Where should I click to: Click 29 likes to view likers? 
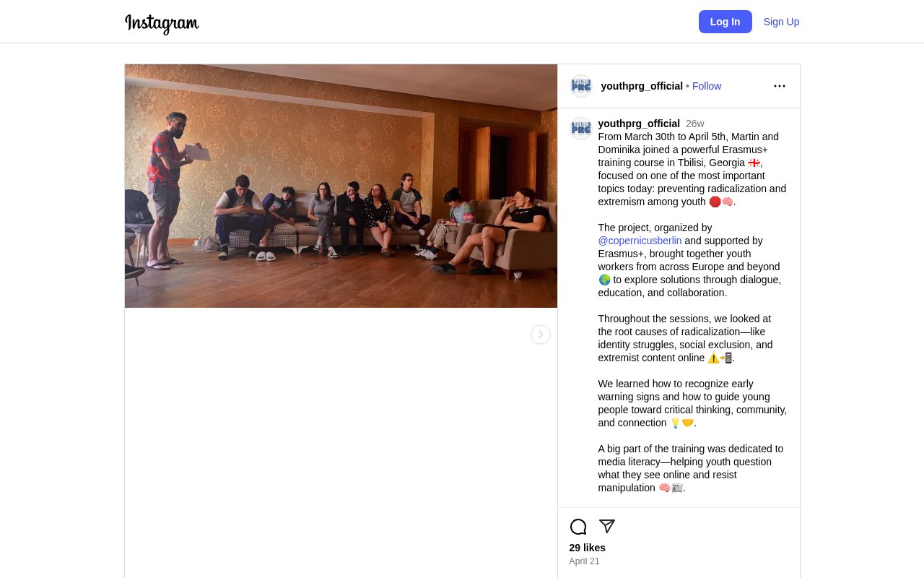tap(587, 548)
